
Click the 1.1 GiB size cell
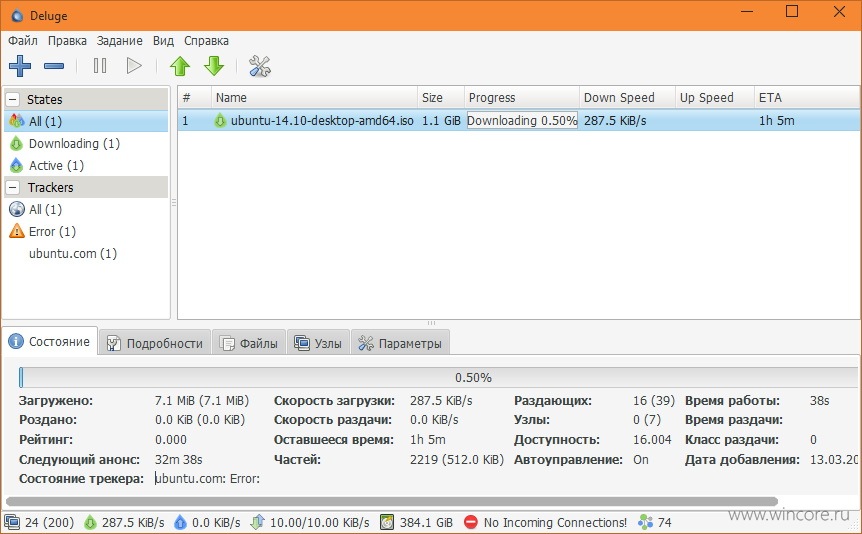coord(441,121)
